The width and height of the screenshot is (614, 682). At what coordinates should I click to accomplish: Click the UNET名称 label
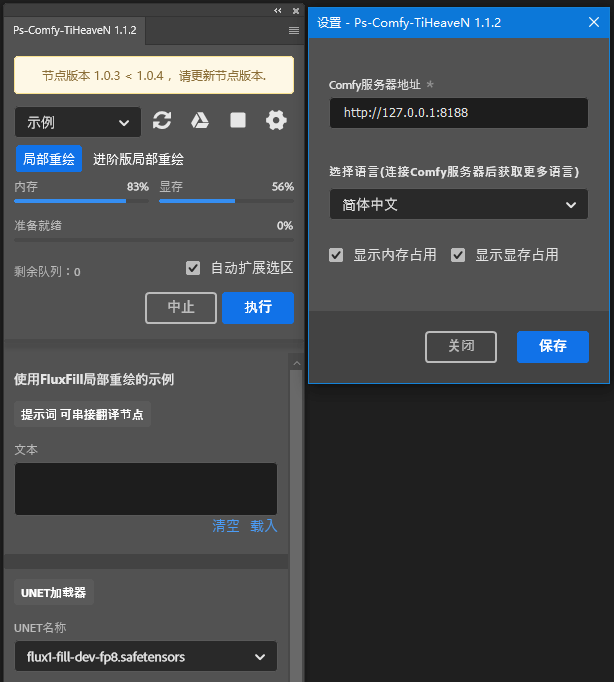40,628
